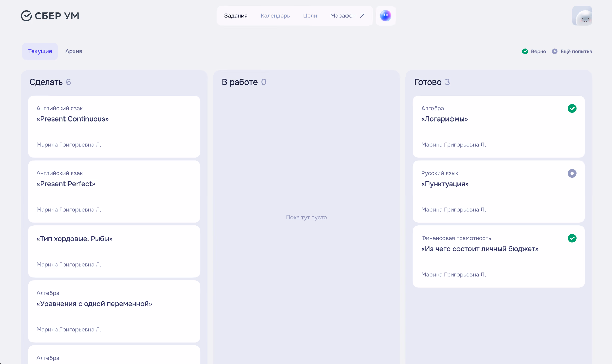Open the partially visible bottom Алгебра card
The image size is (612, 364).
[114, 355]
